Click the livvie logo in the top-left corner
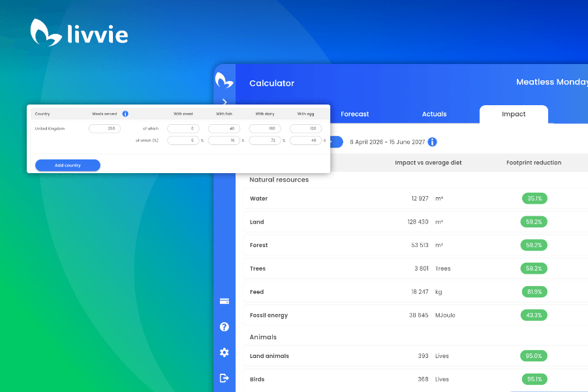The height and width of the screenshot is (392, 588). [x=78, y=31]
